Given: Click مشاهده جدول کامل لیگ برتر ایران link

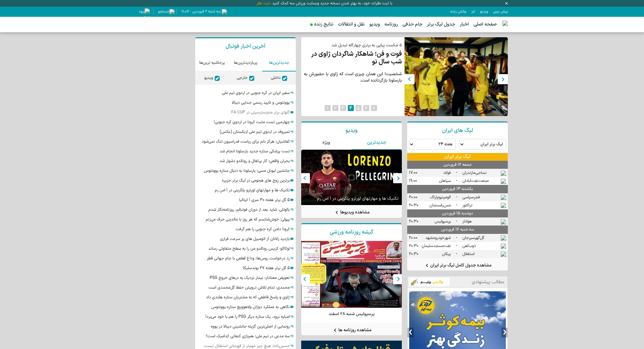Looking at the screenshot, I should point(459,265).
